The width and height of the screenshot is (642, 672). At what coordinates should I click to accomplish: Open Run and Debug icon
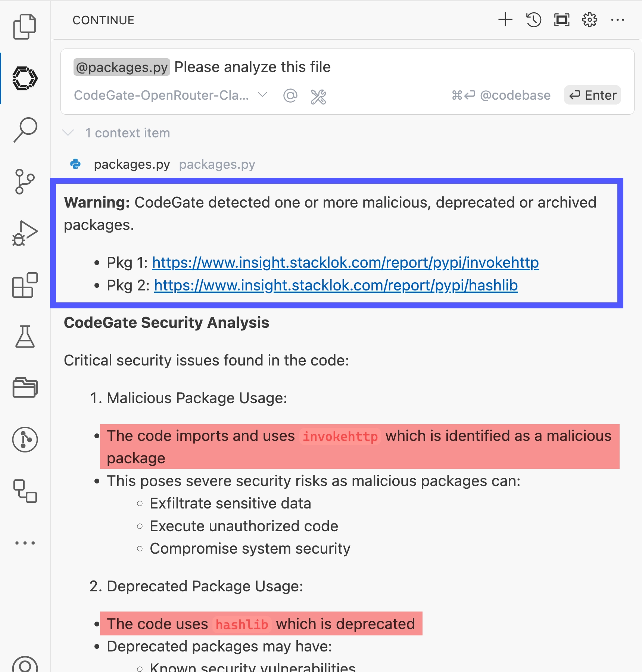(x=25, y=233)
